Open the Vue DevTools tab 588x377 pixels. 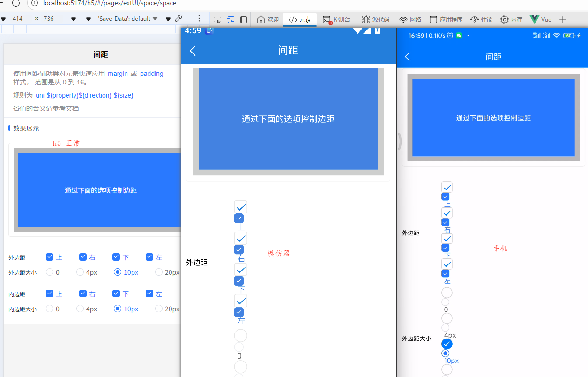point(541,20)
